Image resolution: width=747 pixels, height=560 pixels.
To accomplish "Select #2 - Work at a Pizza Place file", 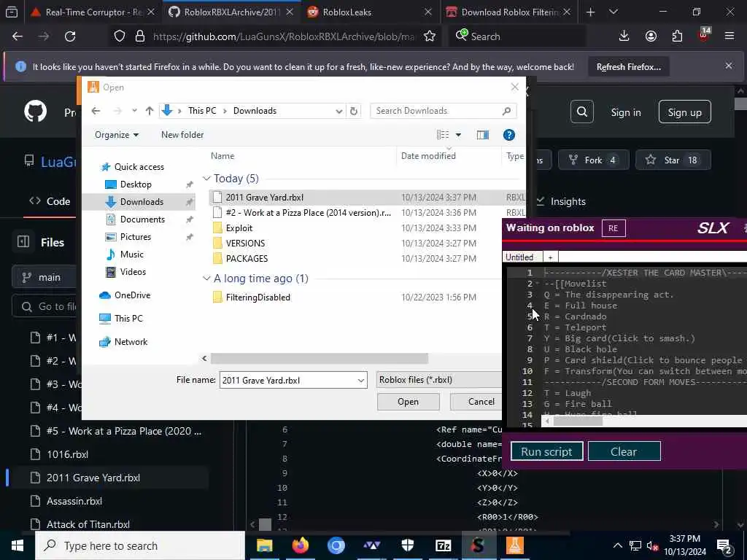I will click(x=309, y=213).
